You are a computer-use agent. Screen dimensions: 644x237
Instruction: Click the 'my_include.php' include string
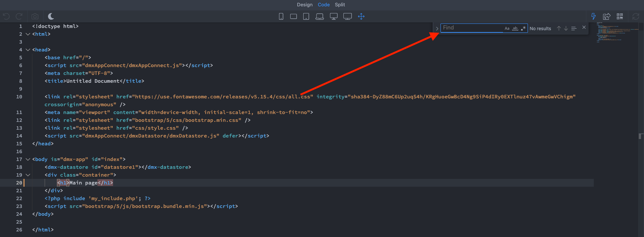click(113, 198)
